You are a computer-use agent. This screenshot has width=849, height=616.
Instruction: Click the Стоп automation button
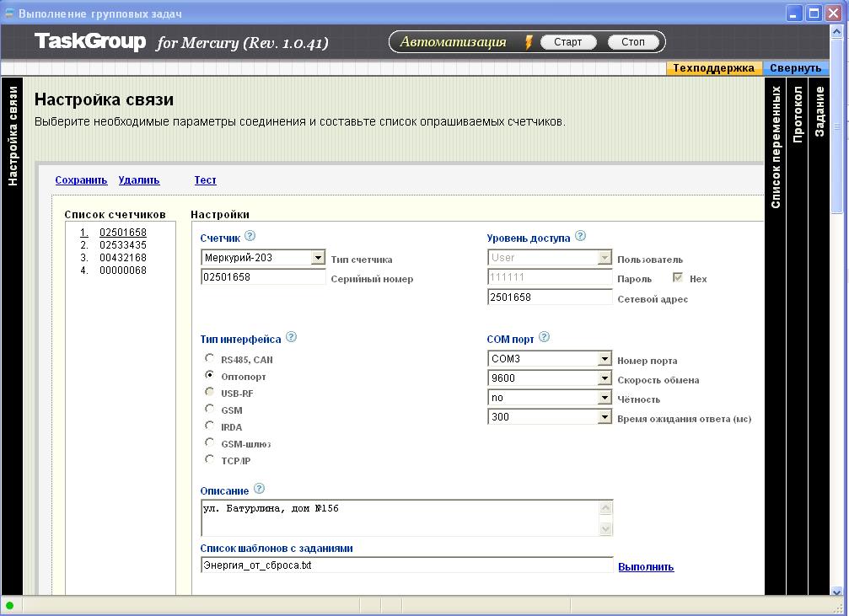point(632,42)
